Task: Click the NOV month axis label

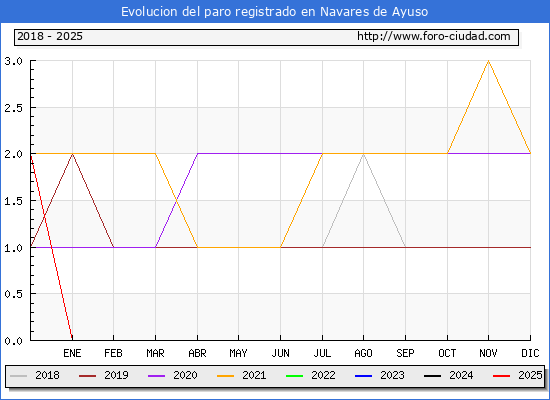Action: (x=488, y=353)
